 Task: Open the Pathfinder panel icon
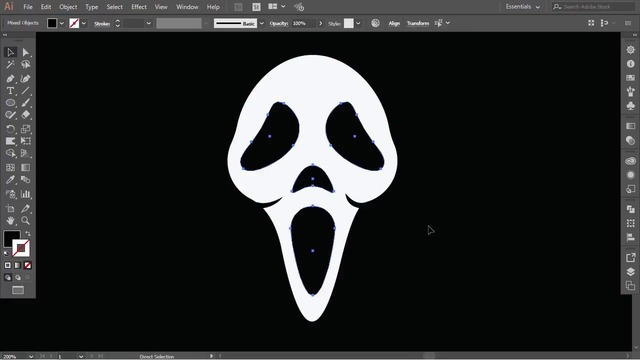coord(631,209)
